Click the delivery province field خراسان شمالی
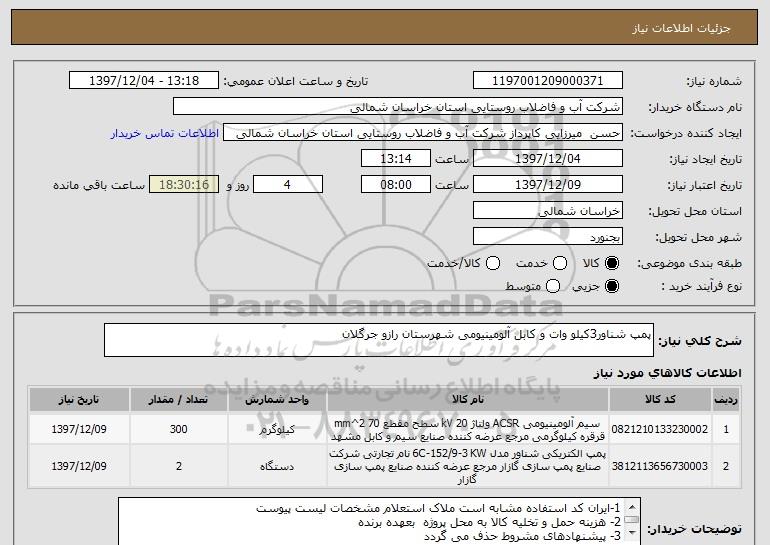 click(x=548, y=211)
